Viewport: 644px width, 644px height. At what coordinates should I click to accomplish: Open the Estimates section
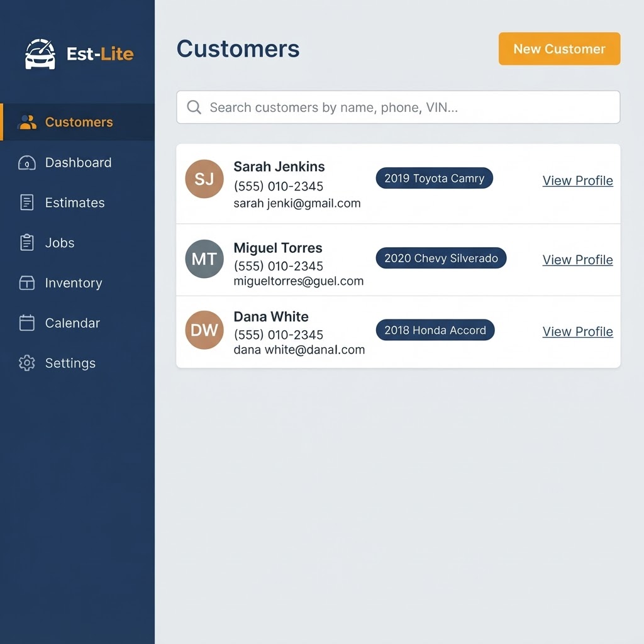77,203
